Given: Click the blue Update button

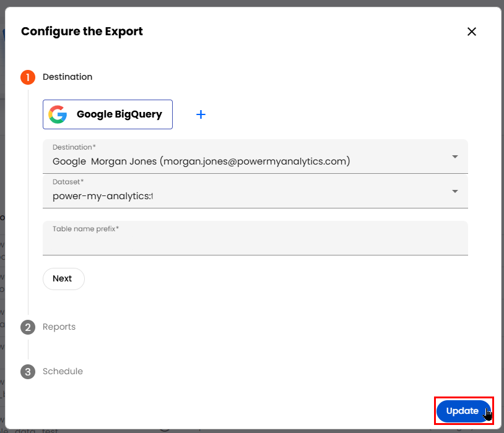Looking at the screenshot, I should coord(463,411).
